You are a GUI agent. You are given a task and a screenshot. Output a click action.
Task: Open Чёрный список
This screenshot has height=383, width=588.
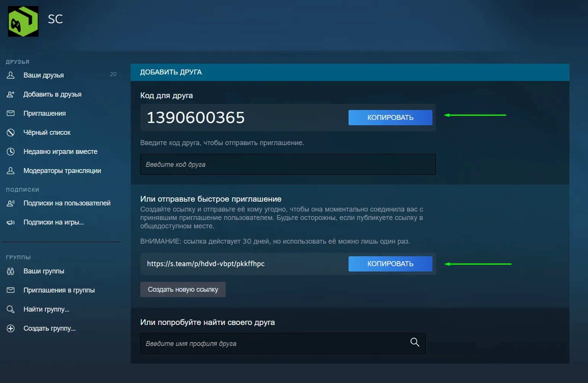point(47,133)
